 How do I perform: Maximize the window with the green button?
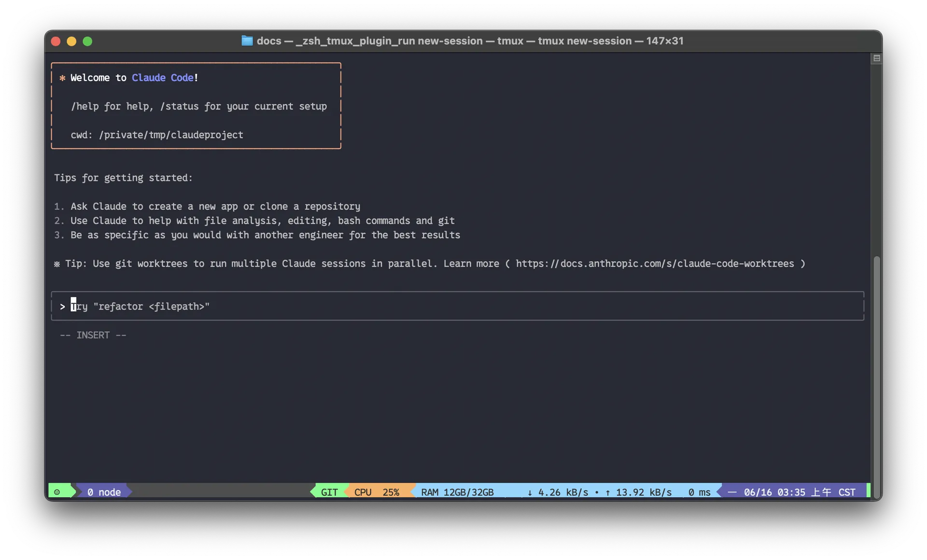(x=87, y=41)
